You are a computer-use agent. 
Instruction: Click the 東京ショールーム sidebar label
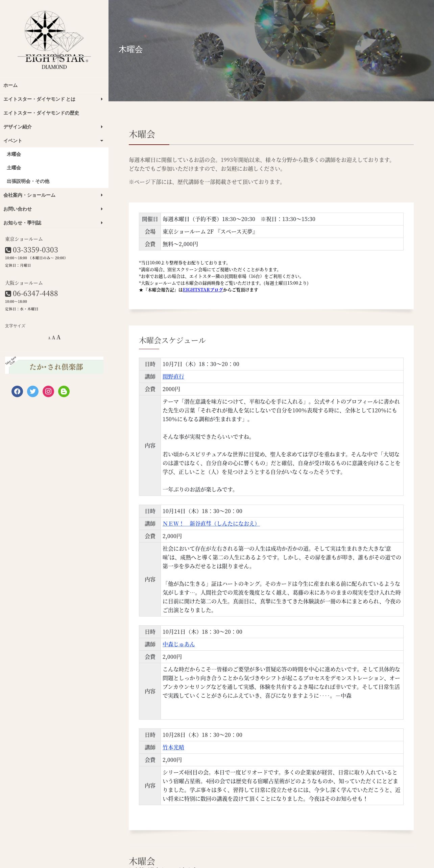tap(24, 239)
